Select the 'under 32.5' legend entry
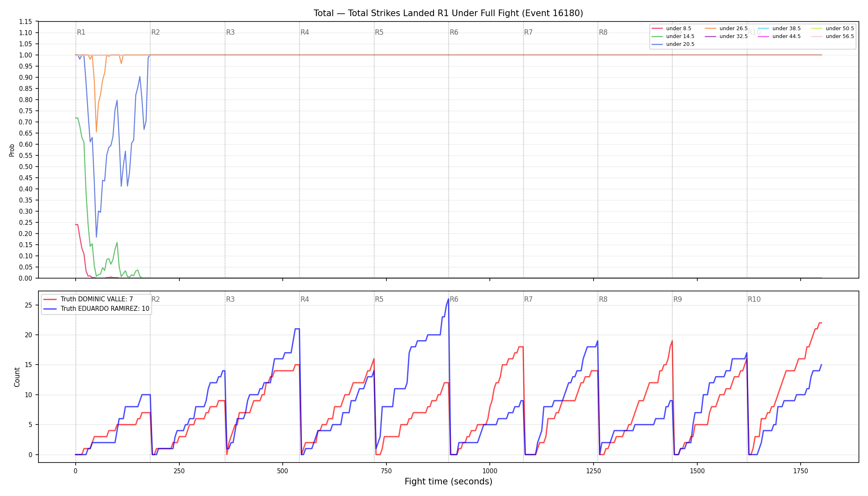 click(x=727, y=36)
